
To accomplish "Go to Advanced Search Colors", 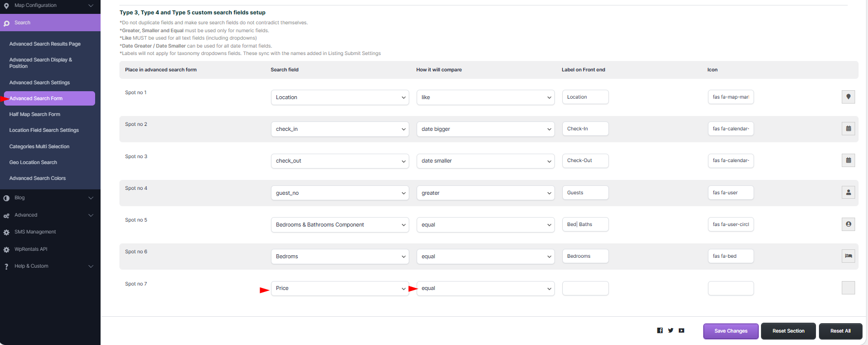I will pyautogui.click(x=38, y=178).
